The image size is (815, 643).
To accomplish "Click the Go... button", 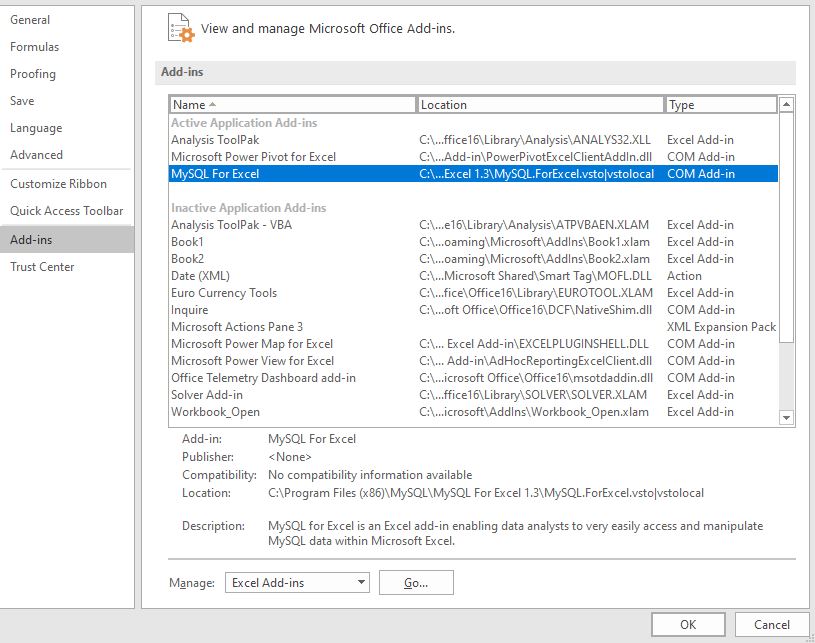I will pyautogui.click(x=416, y=583).
